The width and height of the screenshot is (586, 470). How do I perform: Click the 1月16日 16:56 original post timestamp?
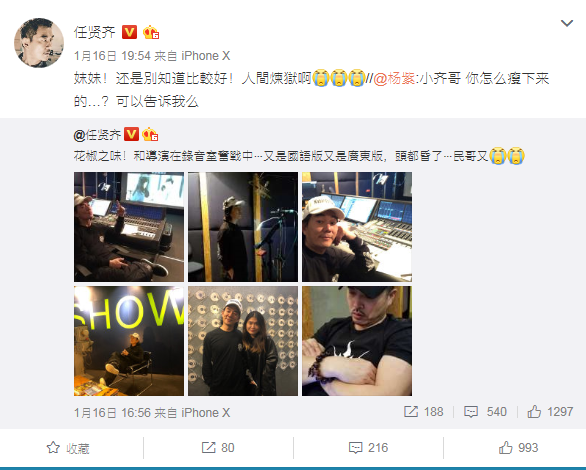112,412
